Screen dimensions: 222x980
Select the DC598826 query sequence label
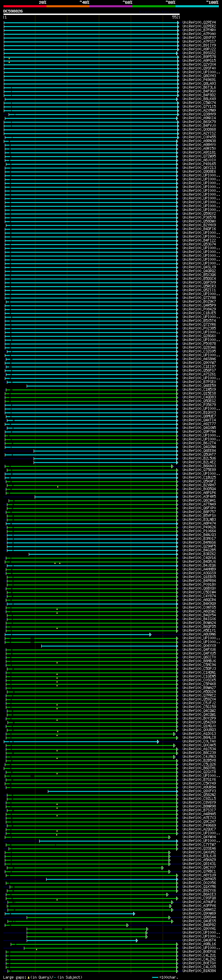(13, 11)
